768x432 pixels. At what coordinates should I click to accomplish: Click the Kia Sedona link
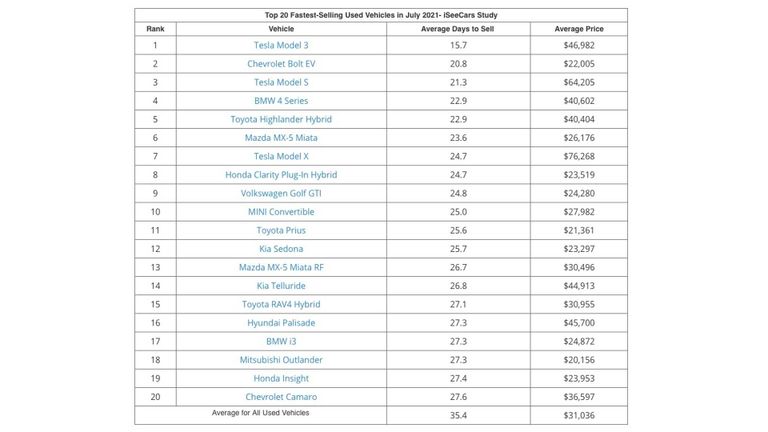tap(281, 249)
